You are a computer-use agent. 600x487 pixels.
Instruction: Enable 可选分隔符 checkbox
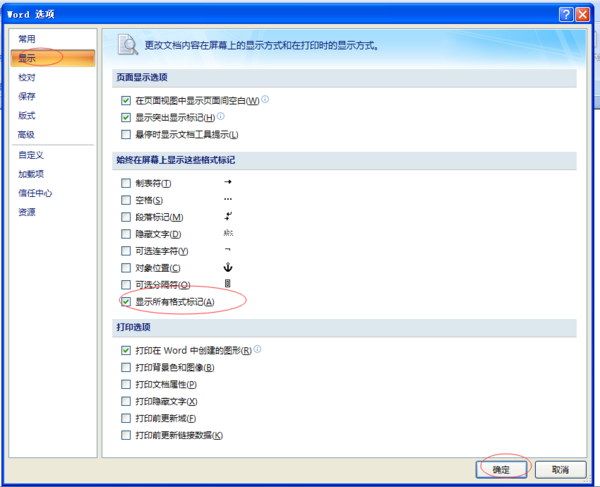(x=126, y=285)
